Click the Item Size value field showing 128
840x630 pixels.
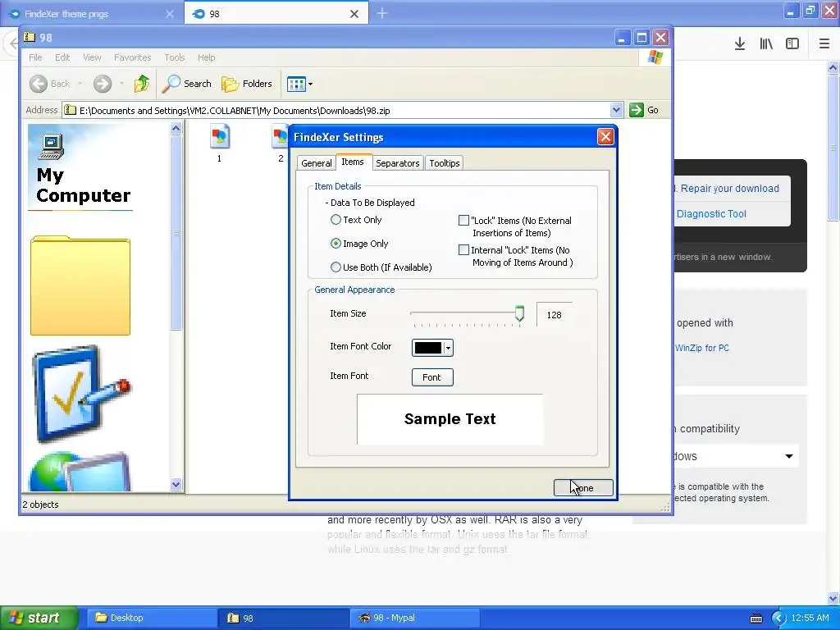pos(555,315)
